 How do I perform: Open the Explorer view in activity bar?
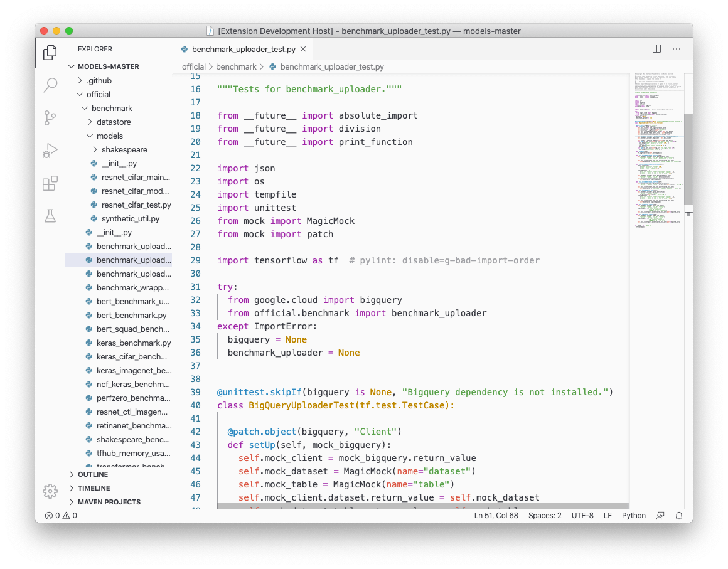[50, 53]
